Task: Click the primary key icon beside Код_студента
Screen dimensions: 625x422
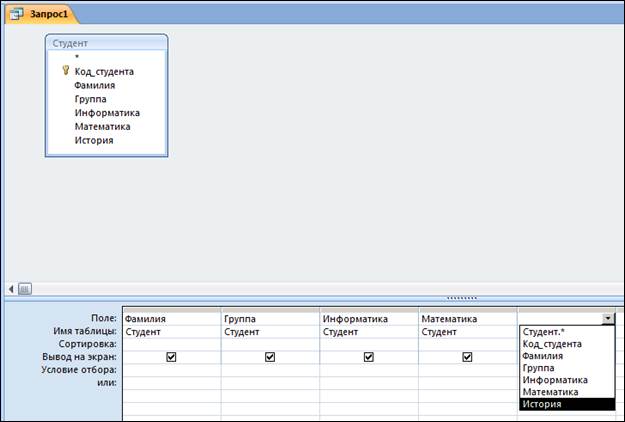Action: (x=66, y=71)
